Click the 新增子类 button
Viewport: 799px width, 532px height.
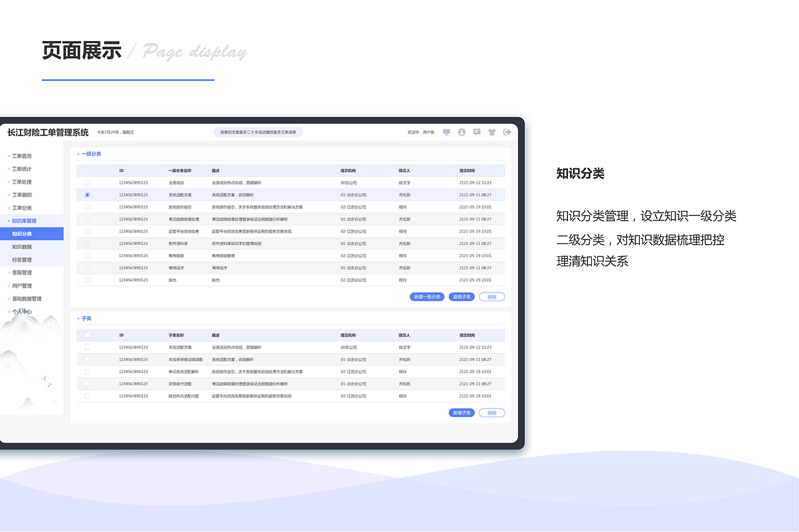[461, 412]
